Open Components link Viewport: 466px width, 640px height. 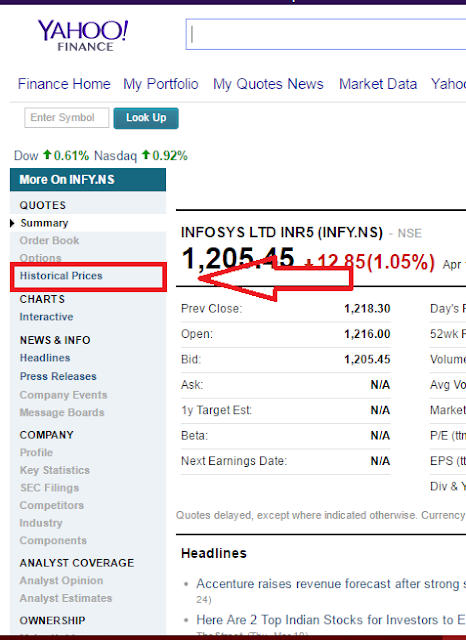[x=53, y=540]
